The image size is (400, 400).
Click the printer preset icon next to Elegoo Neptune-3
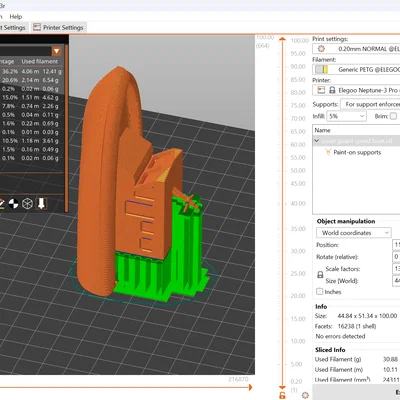(321, 90)
